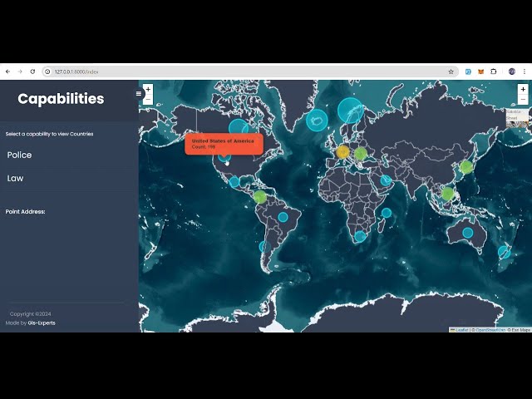The width and height of the screenshot is (532, 399).
Task: Zoom out with the minus above the Satellite/Street box
Action: click(x=523, y=100)
